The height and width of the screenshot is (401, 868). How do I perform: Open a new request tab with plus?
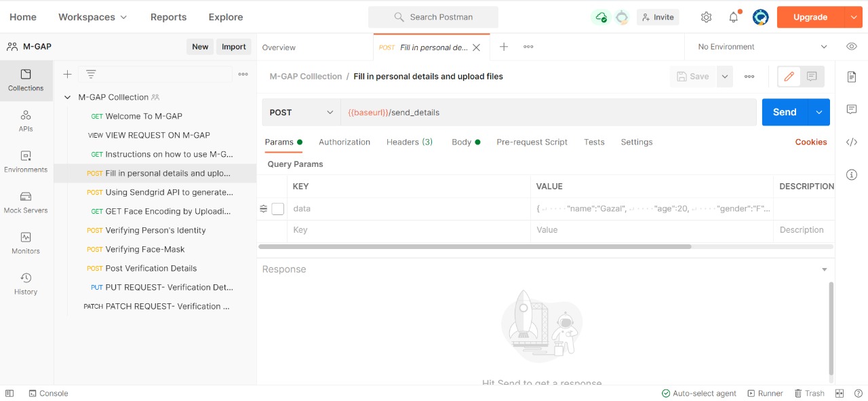coord(504,47)
